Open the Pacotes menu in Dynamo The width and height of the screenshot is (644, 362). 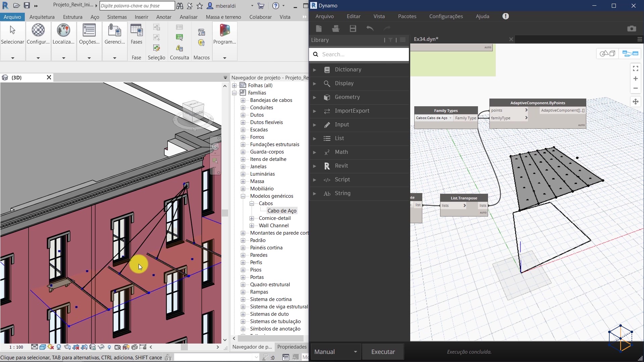pyautogui.click(x=407, y=16)
